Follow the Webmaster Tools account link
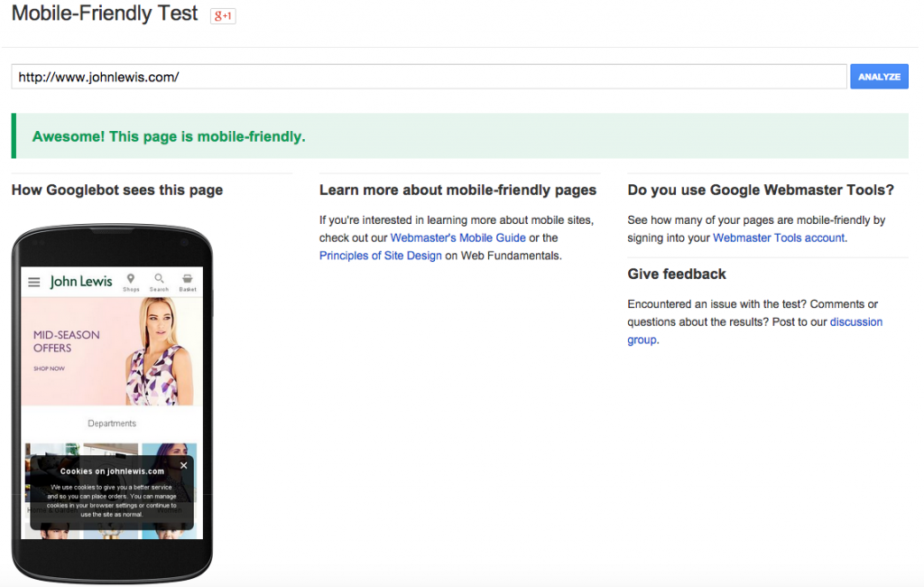The height and width of the screenshot is (587, 924). coord(779,238)
